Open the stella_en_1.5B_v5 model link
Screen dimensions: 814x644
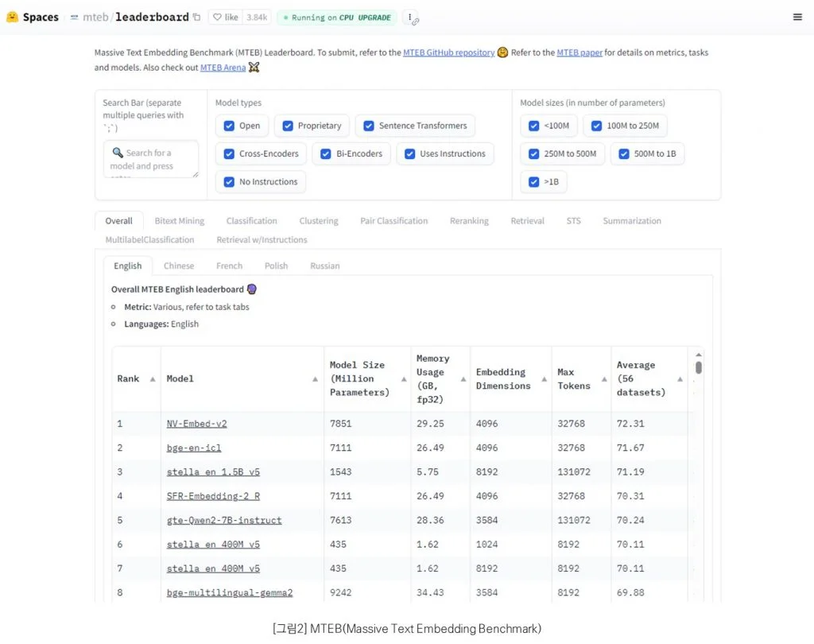point(213,472)
